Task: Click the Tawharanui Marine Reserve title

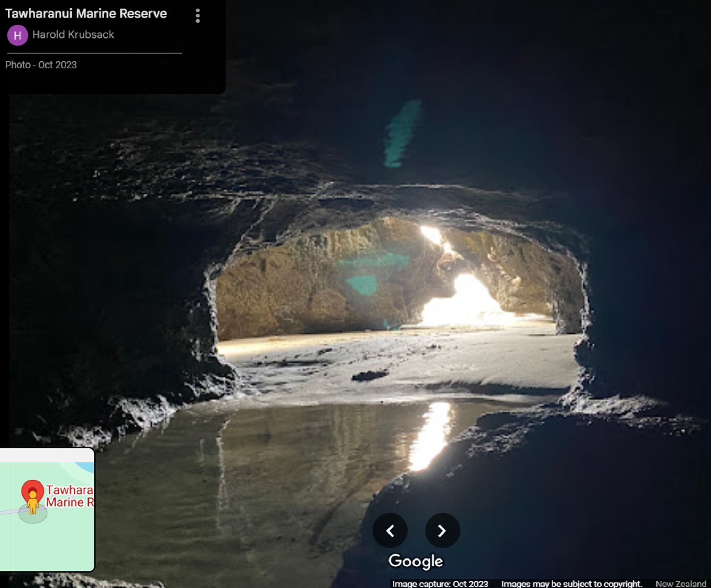Action: [x=86, y=14]
